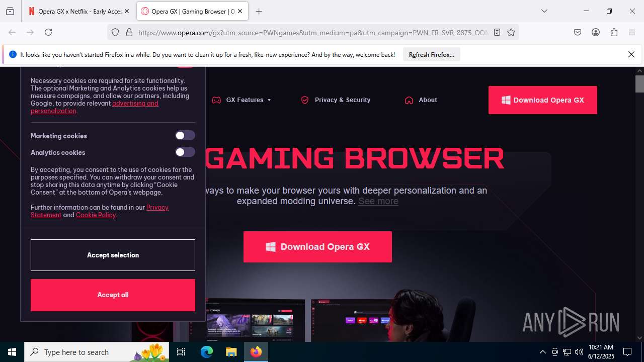Click the shield icon beside Privacy & Security
Viewport: 644px width, 362px height.
[x=304, y=100]
